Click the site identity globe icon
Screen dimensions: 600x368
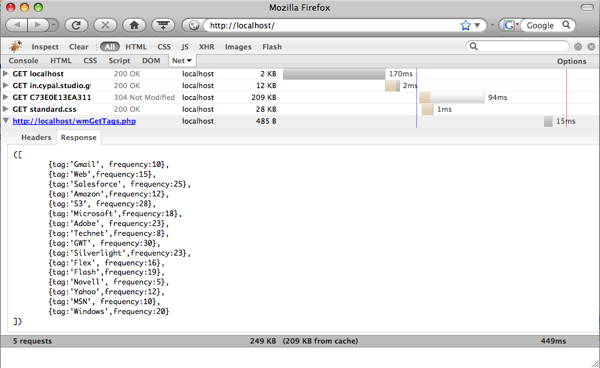click(x=194, y=25)
